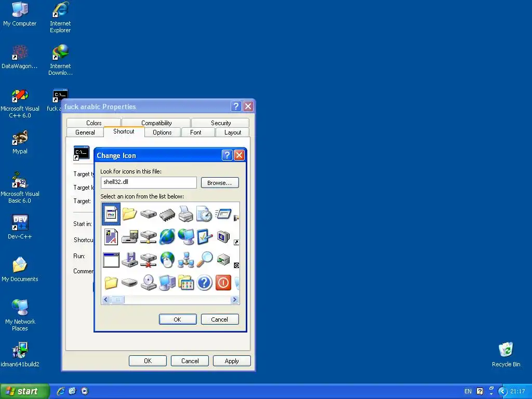Select the Microsoft Visual C++ 6.0 icon

pos(20,103)
